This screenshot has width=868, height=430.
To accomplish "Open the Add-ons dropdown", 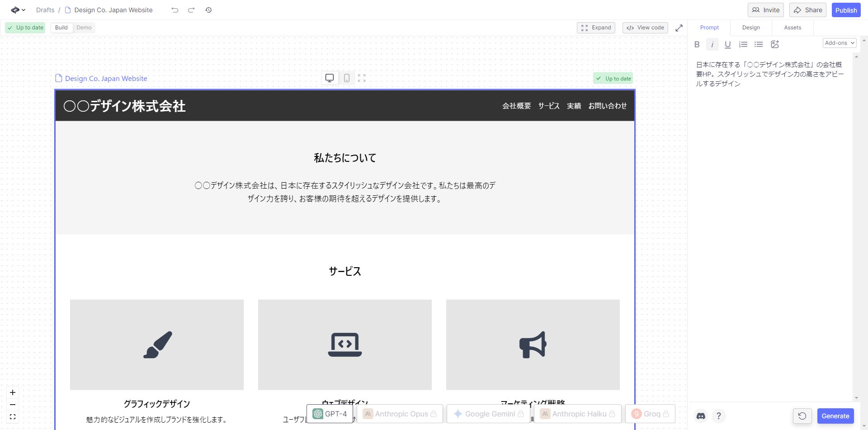I will [x=839, y=43].
